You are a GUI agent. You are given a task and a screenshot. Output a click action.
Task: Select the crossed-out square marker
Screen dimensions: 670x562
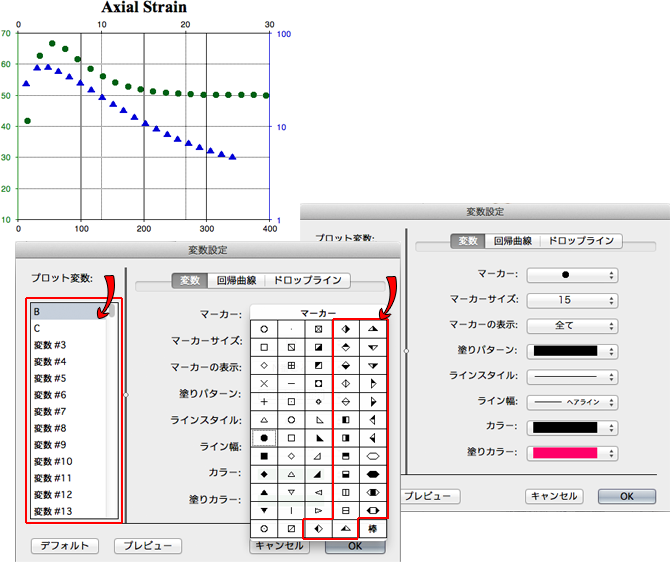318,329
